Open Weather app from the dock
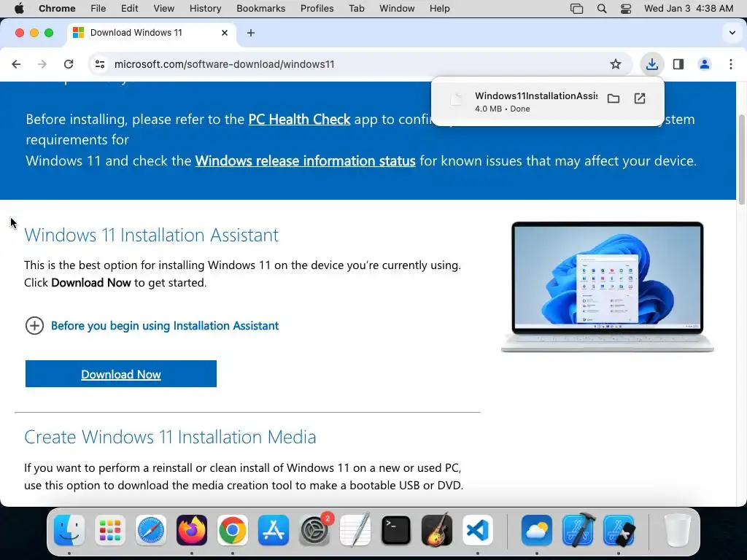 click(537, 530)
